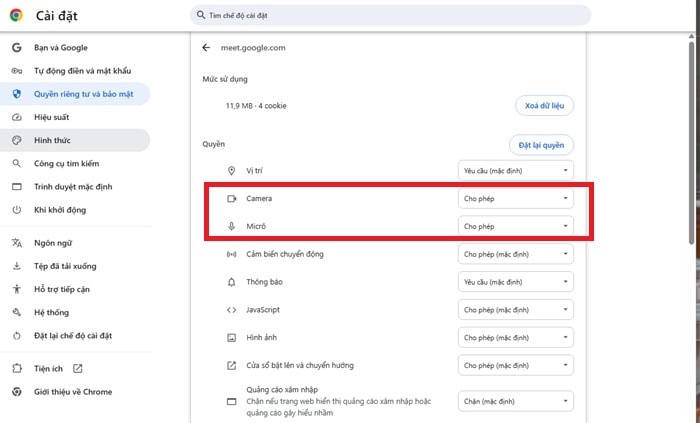Image resolution: width=700 pixels, height=423 pixels.
Task: Click the code brackets icon for JavaScript
Action: [x=231, y=310]
